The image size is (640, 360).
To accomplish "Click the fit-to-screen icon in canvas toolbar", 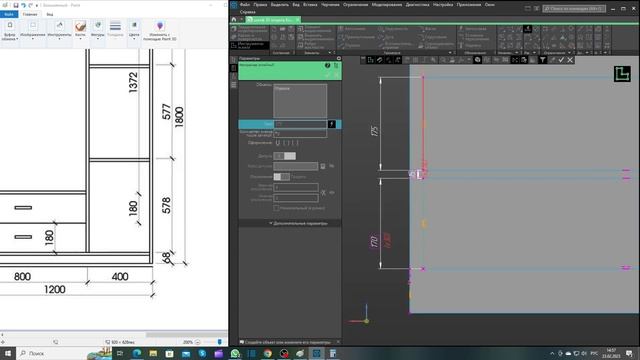I will [x=515, y=60].
